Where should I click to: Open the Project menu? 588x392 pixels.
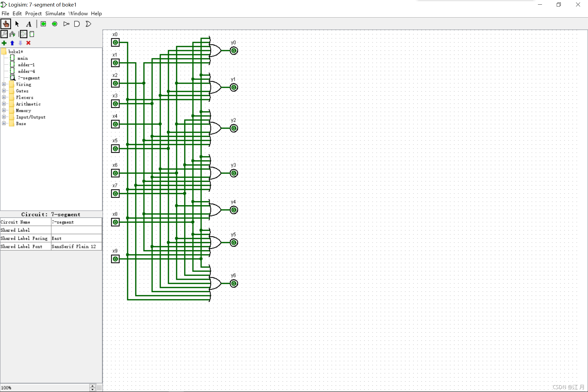click(x=33, y=13)
